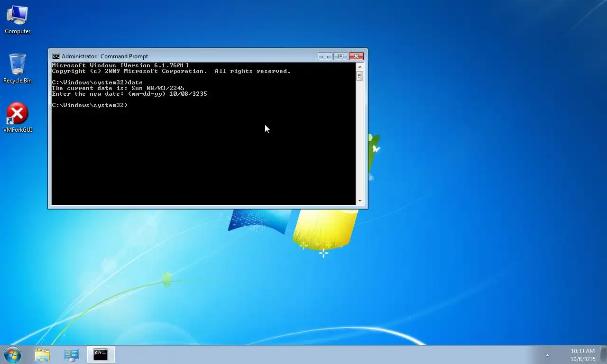607x364 pixels.
Task: Click Command Prompt taskbar button
Action: [101, 355]
